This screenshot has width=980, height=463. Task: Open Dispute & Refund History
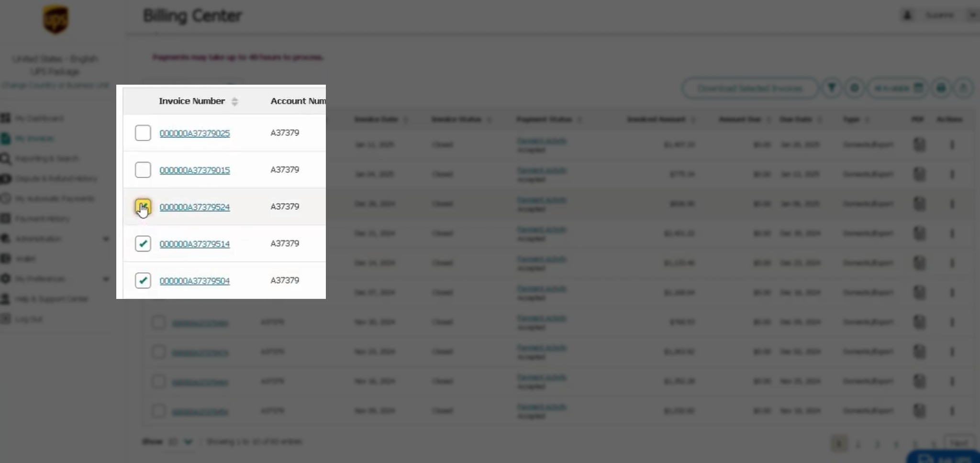pos(56,178)
